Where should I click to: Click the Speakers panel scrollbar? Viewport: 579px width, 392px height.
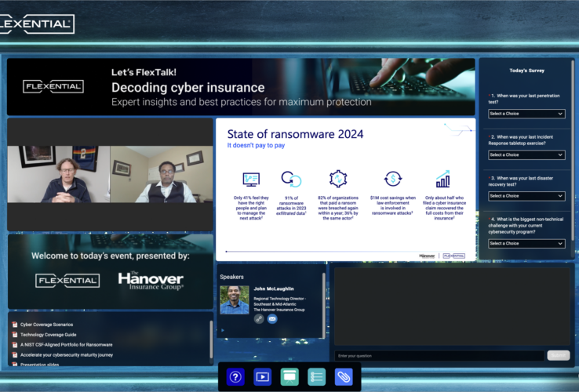coord(324,305)
